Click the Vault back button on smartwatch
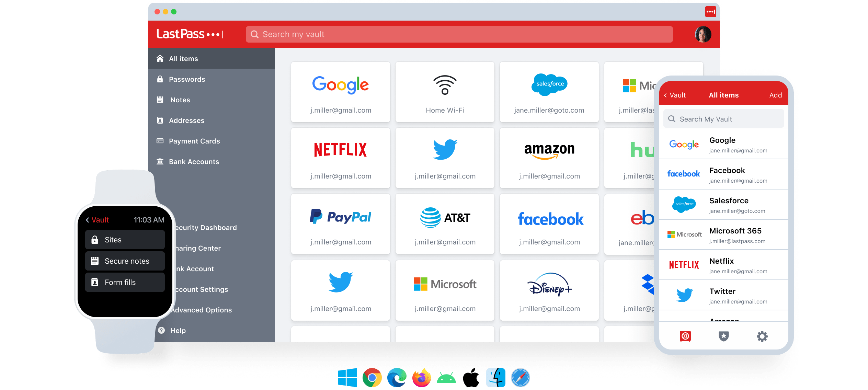 coord(97,220)
